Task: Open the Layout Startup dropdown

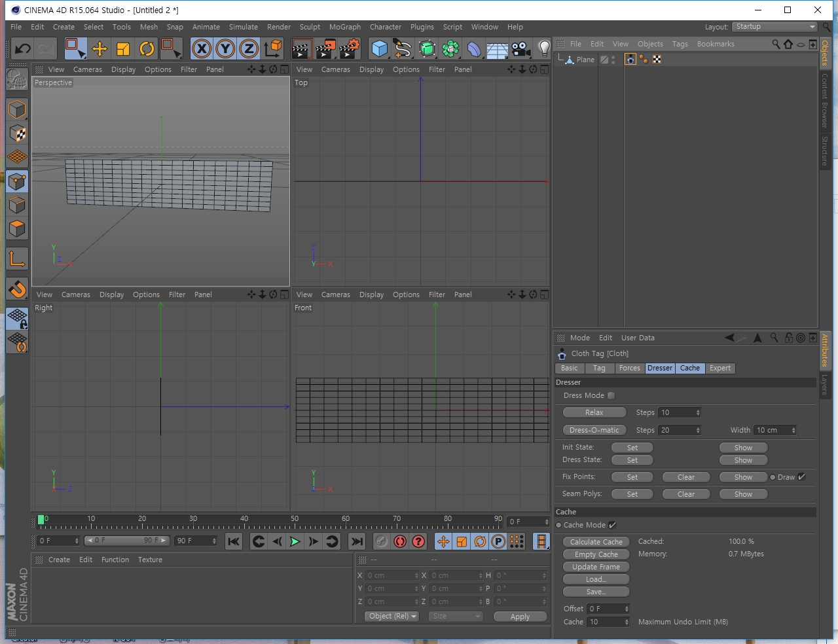Action: pyautogui.click(x=774, y=27)
